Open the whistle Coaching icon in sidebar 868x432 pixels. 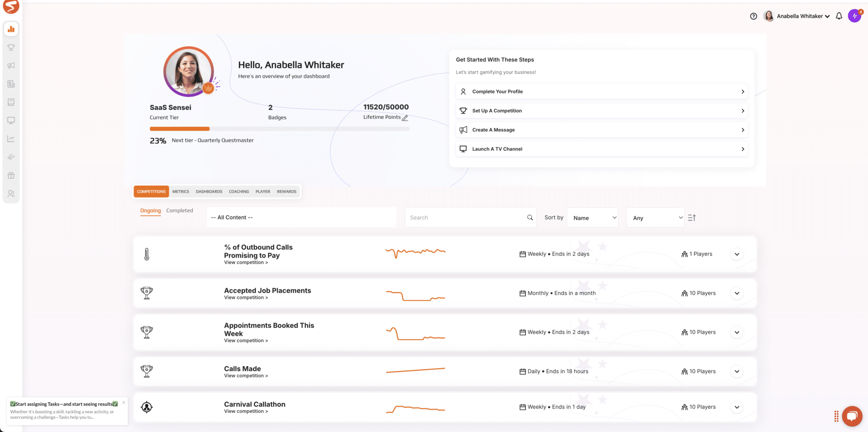click(11, 156)
